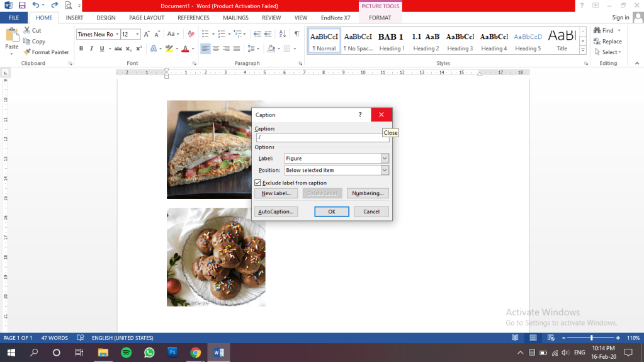The width and height of the screenshot is (644, 362).
Task: Uncheck Exclude label from caption
Action: pyautogui.click(x=258, y=183)
